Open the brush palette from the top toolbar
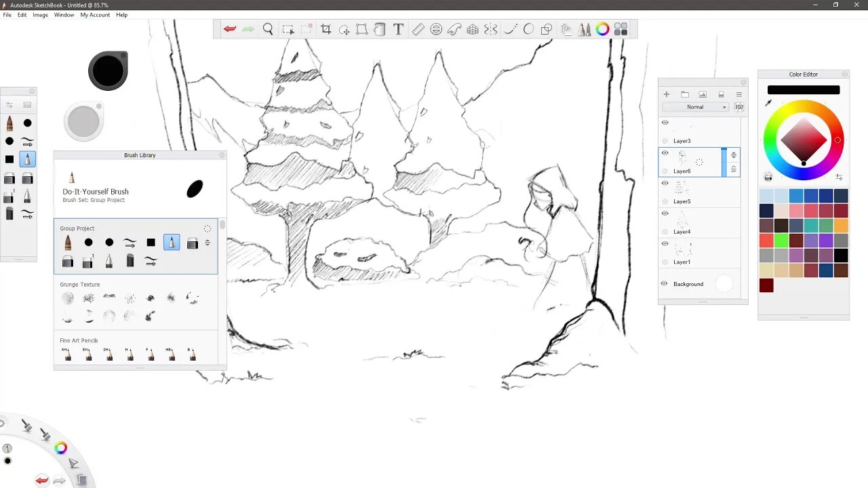Viewport: 868px width, 488px height. (585, 29)
